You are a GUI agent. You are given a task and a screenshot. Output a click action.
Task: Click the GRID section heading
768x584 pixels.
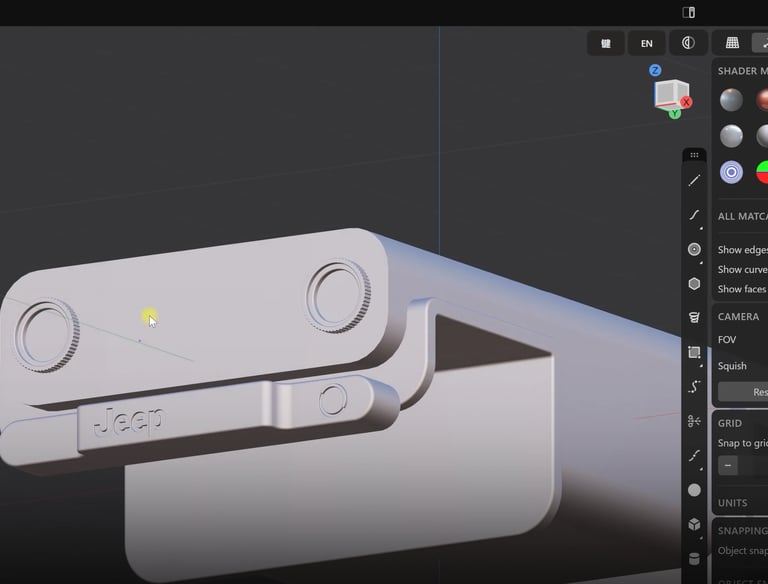(730, 423)
